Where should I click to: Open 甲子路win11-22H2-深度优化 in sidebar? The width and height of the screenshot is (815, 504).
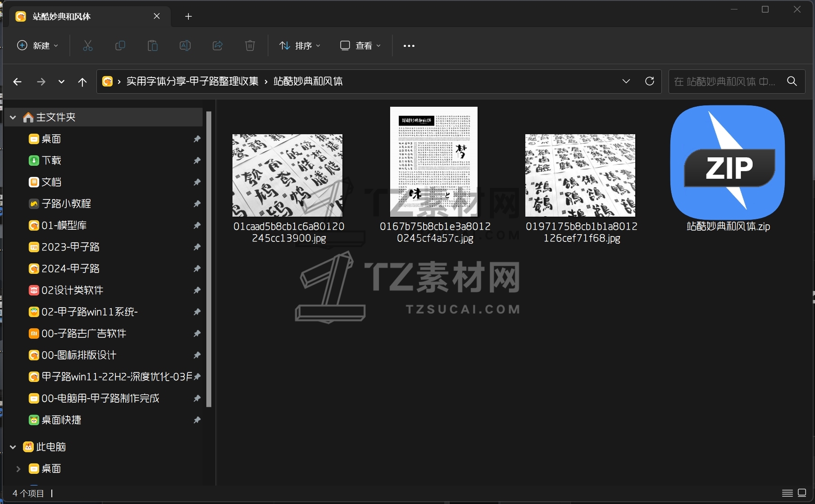117,377
